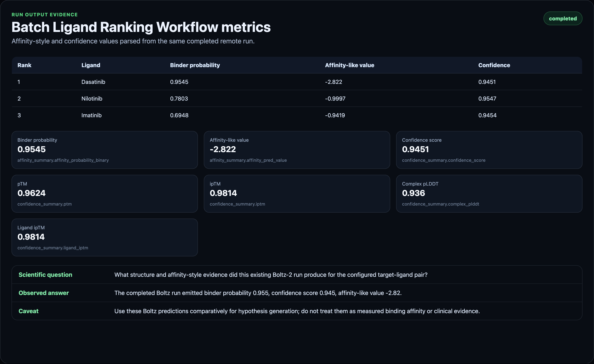Click the Ligand ipTM card label
Viewport: 594px width, 364px height.
click(31, 228)
